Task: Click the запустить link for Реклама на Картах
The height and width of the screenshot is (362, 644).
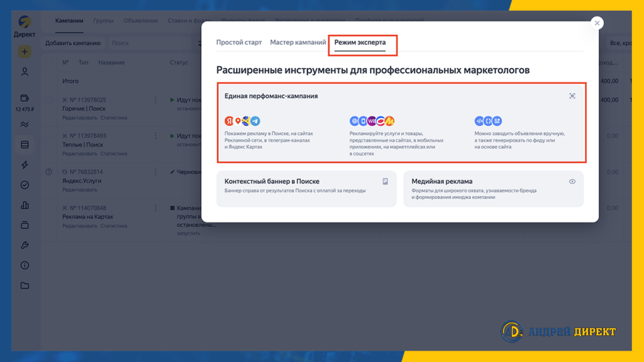Action: (189, 233)
